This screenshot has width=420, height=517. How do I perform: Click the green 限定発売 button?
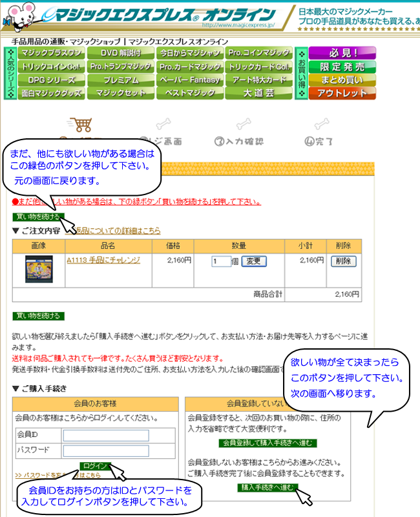342,67
